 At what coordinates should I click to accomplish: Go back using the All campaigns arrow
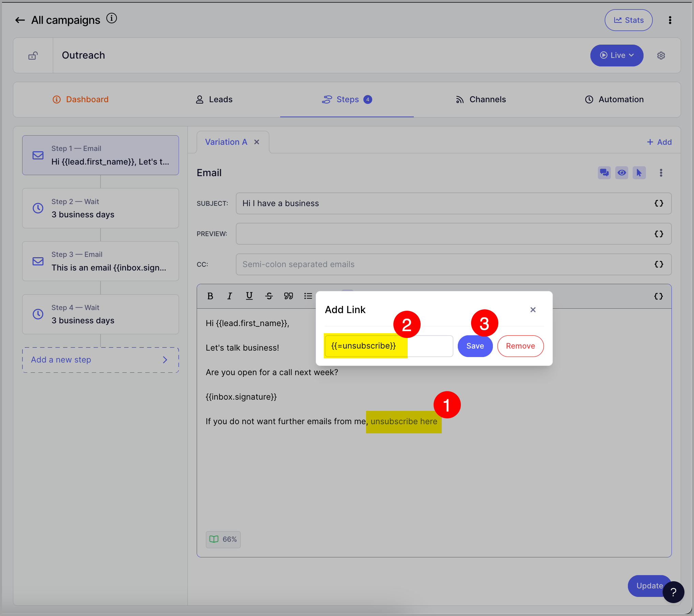click(x=20, y=20)
